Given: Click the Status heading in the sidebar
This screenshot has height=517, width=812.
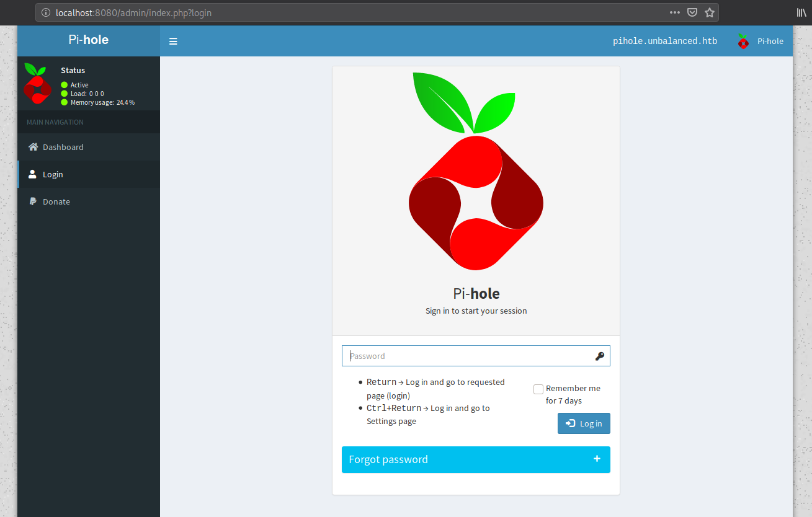Looking at the screenshot, I should point(73,70).
